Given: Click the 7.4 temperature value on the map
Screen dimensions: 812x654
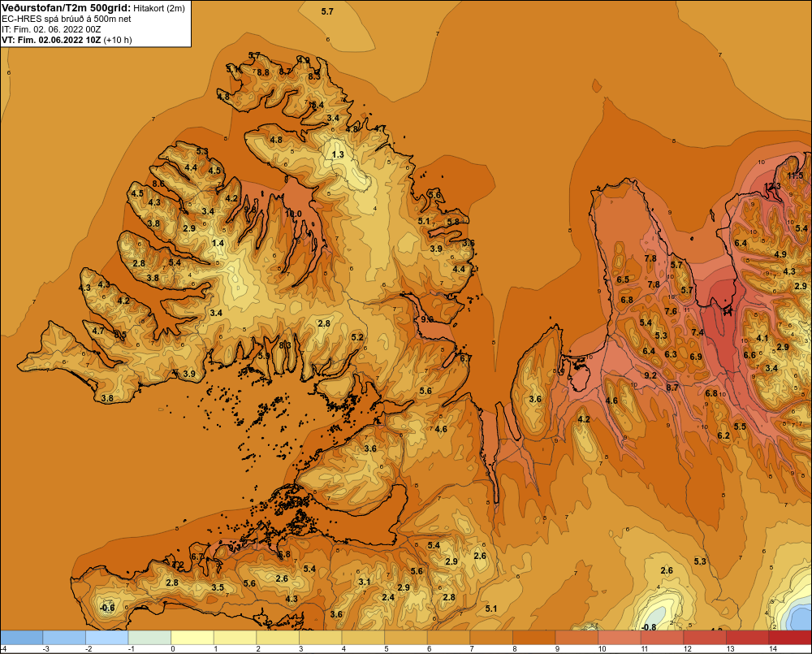Looking at the screenshot, I should [x=698, y=333].
